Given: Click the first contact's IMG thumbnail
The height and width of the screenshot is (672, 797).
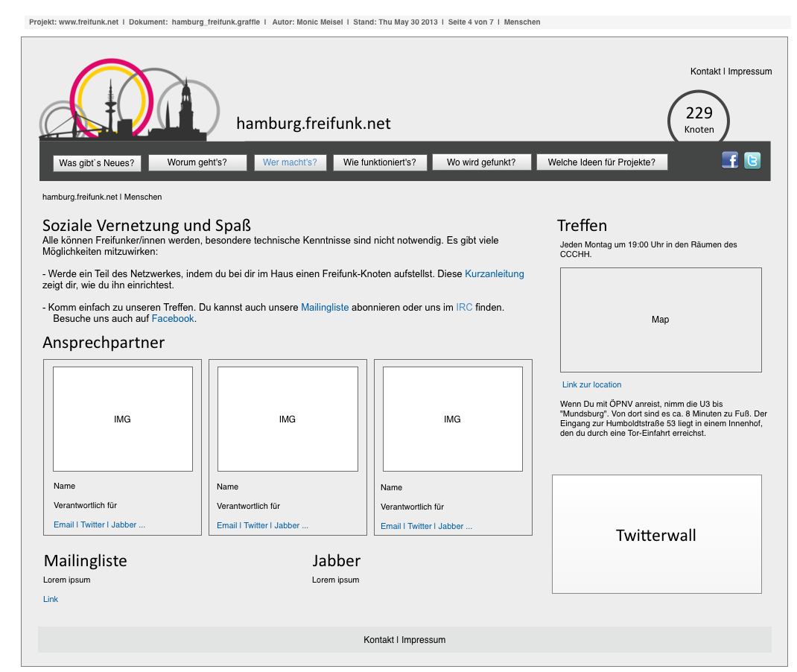Looking at the screenshot, I should [123, 419].
